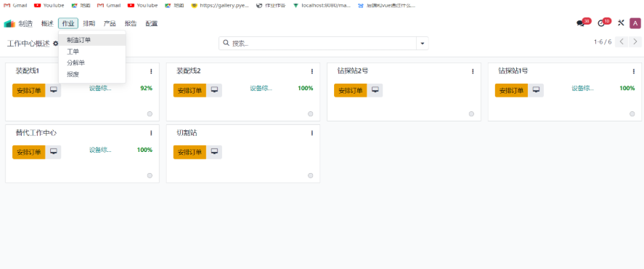Toggle the status circle on 钻探站2号 card

pos(471,114)
